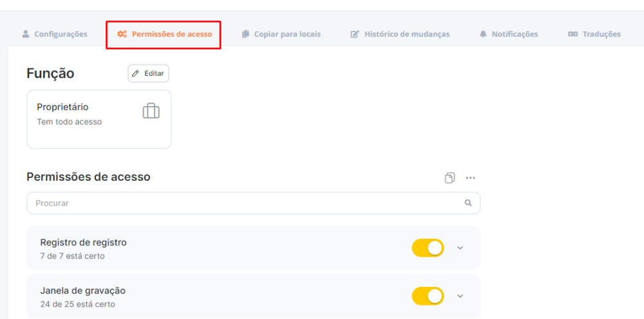Expand the Registro de registro section
The width and height of the screenshot is (644, 319).
[x=460, y=248]
